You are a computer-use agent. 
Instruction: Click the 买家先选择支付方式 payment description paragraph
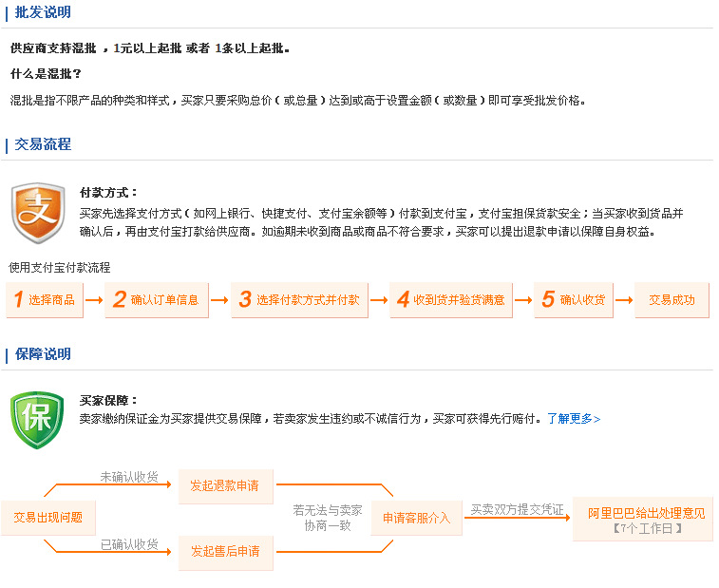click(x=382, y=222)
